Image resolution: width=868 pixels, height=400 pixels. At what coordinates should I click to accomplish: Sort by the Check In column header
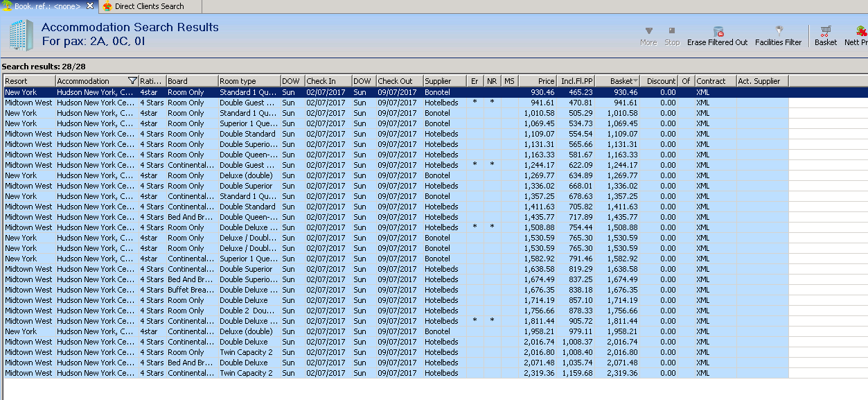point(328,81)
